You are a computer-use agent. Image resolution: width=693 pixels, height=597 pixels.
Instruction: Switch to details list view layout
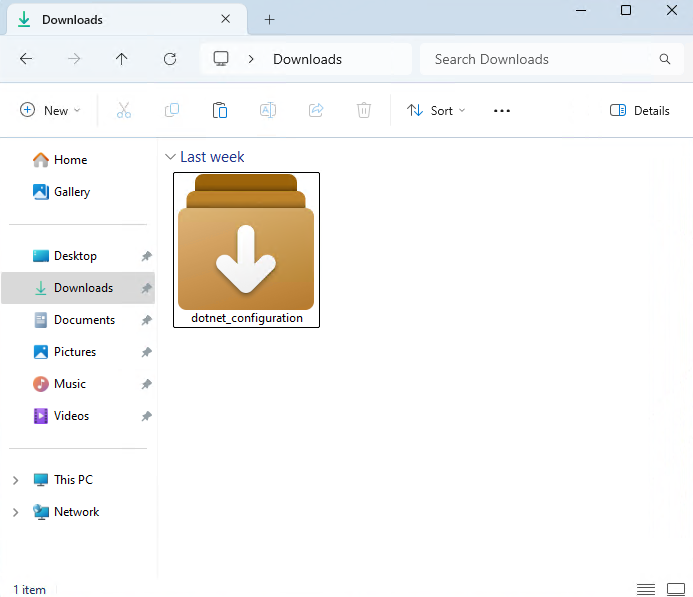646,589
